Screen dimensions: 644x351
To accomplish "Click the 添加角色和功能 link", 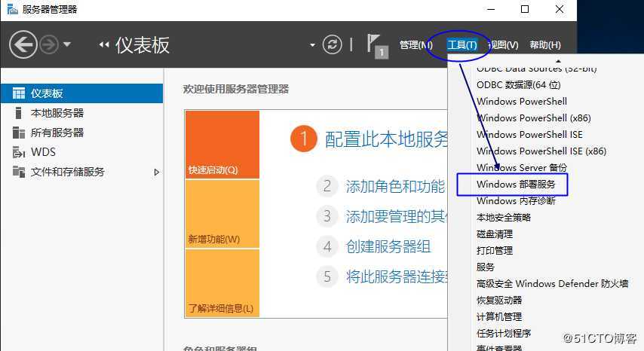I will pos(395,187).
